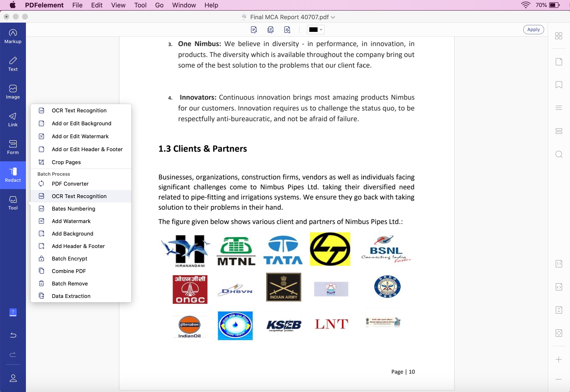Zoom out with the minus icon
This screenshot has width=570, height=392.
tap(558, 379)
